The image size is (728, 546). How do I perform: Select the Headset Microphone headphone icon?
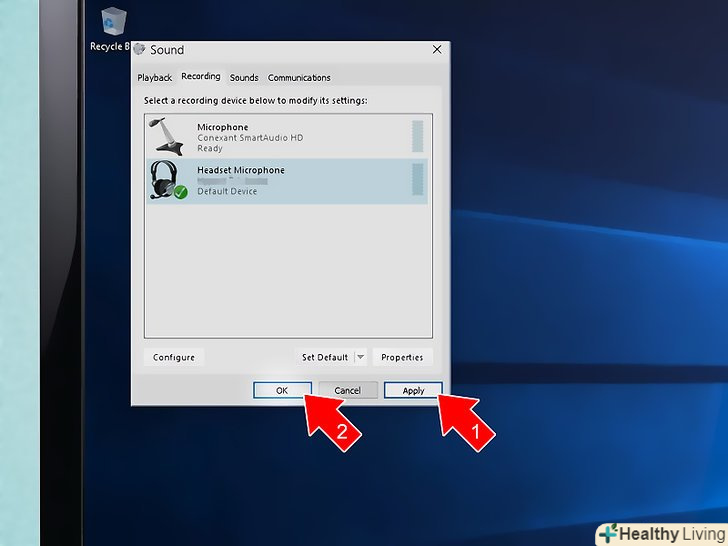(x=168, y=181)
